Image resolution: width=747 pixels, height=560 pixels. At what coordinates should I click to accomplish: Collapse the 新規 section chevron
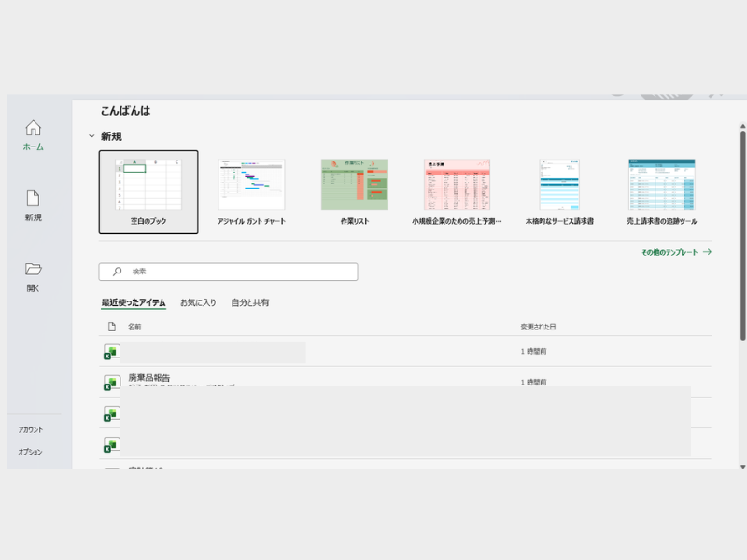click(x=92, y=136)
